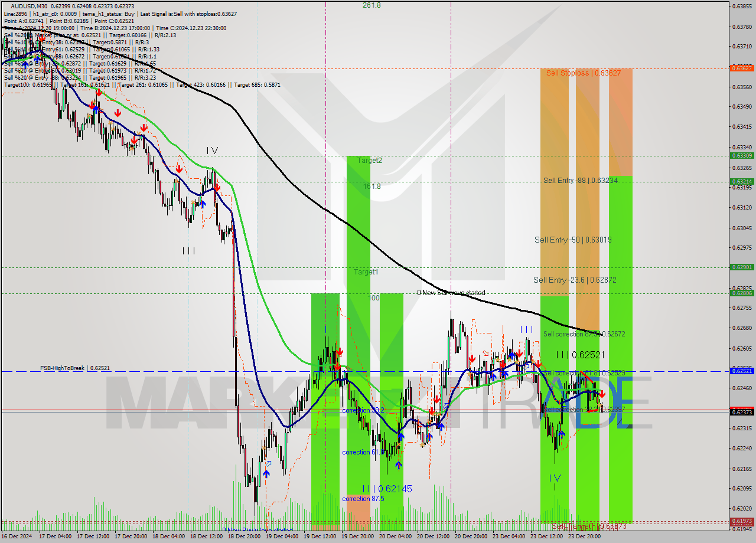Click the 'correction 38.2' blue label
Image resolution: width=756 pixels, height=543 pixels.
[363, 410]
